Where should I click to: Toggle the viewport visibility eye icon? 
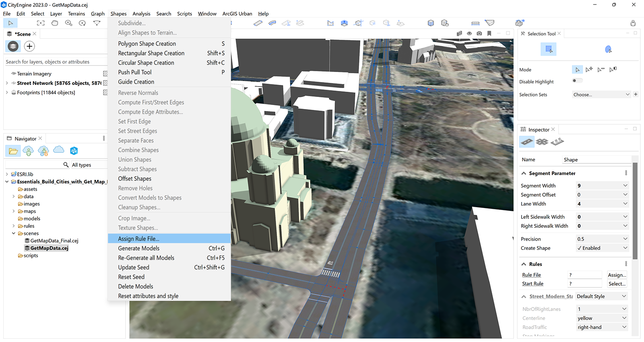(x=469, y=33)
